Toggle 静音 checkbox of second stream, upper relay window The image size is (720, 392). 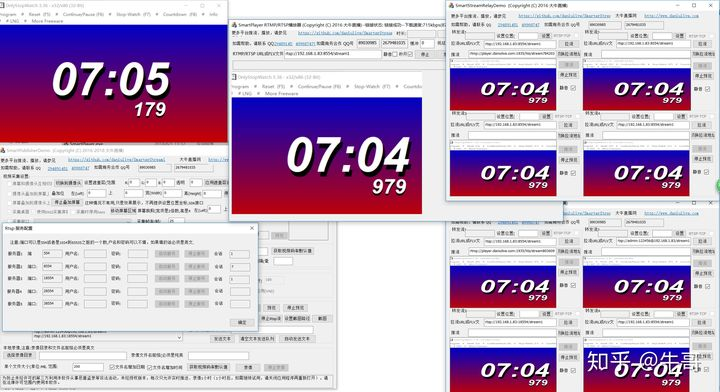[x=707, y=89]
